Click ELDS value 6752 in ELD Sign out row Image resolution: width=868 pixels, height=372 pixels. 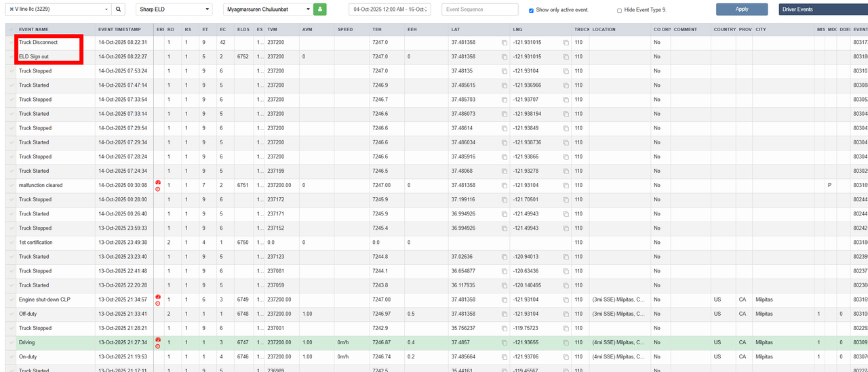tap(243, 57)
